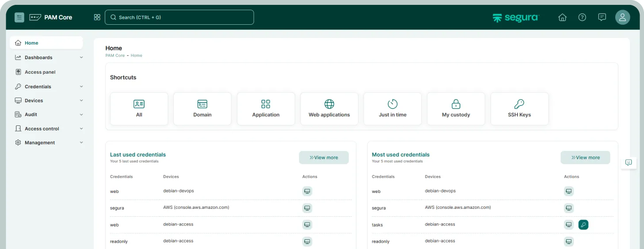View more last used credentials
The width and height of the screenshot is (644, 249).
[324, 158]
